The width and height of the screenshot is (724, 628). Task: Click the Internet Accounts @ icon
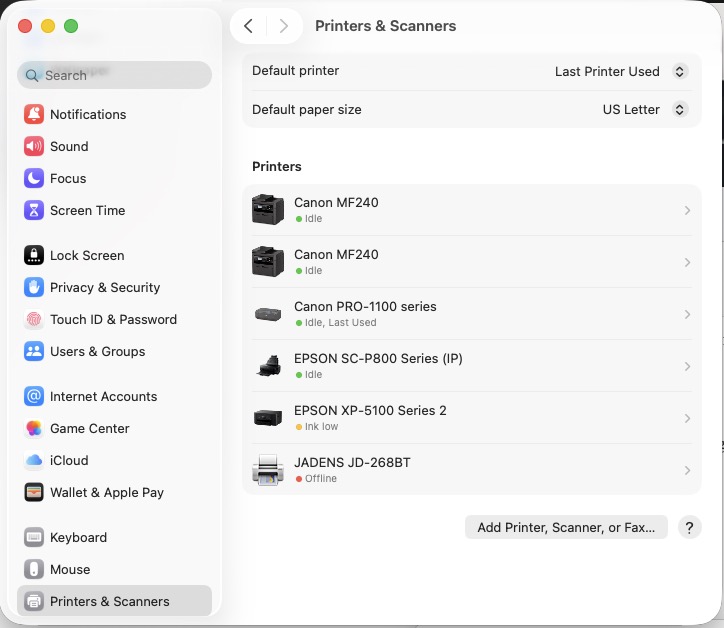(34, 396)
